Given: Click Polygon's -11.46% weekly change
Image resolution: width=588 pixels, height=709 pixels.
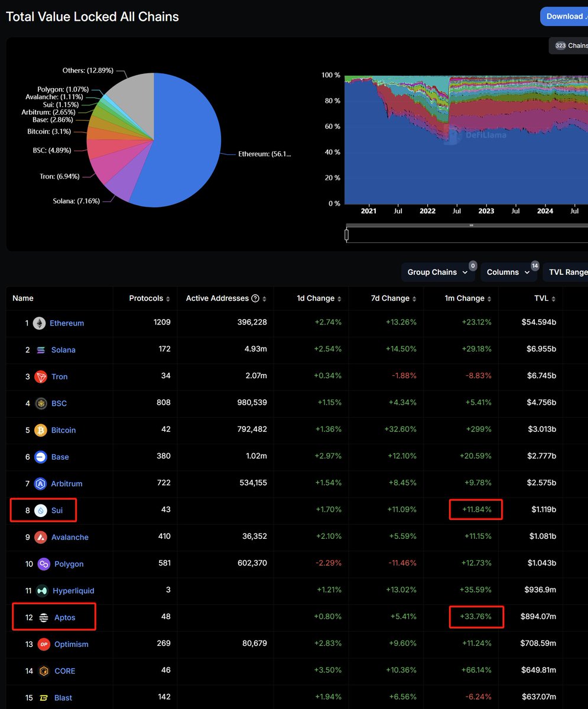Looking at the screenshot, I should click(x=402, y=564).
